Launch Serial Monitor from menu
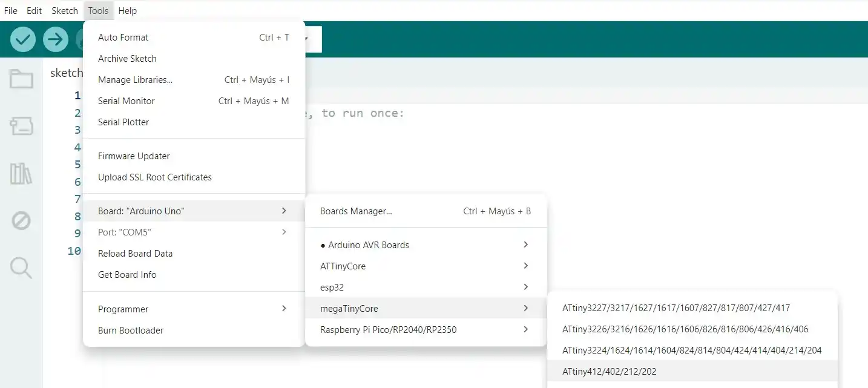 tap(194, 101)
